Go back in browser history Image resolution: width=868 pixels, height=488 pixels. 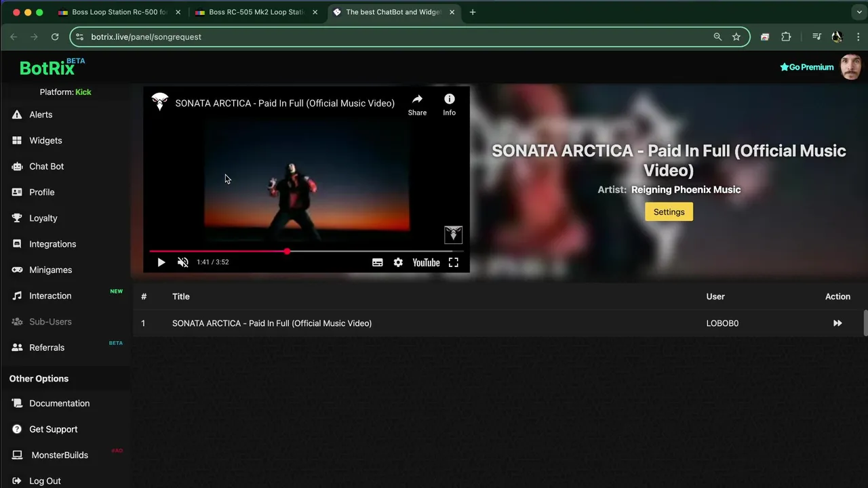tap(14, 37)
